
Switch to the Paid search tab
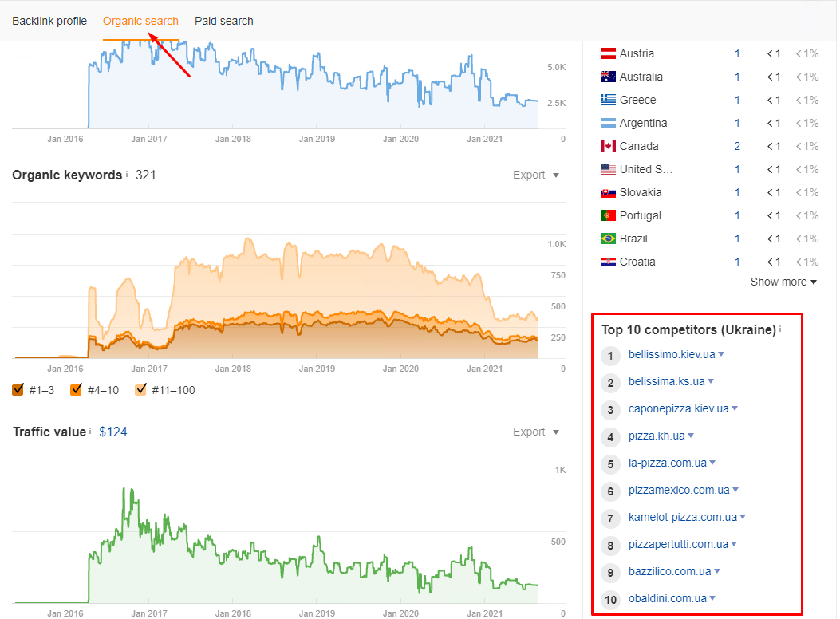click(x=223, y=21)
